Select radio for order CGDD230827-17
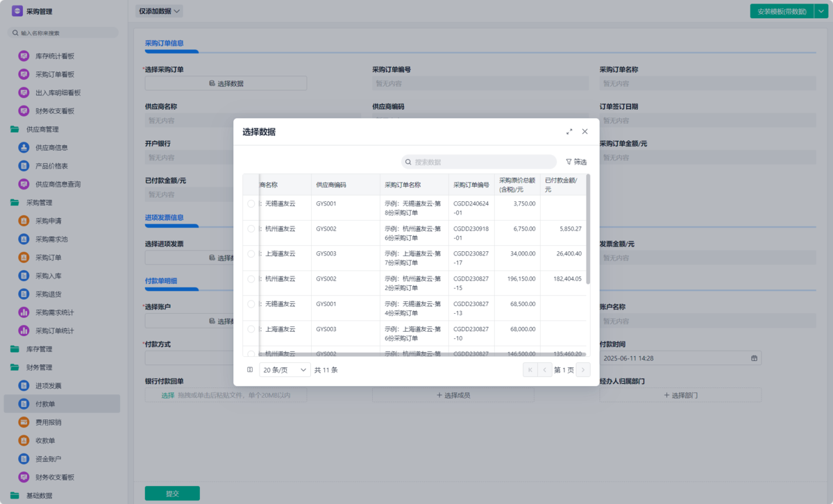The width and height of the screenshot is (833, 504). 251,254
